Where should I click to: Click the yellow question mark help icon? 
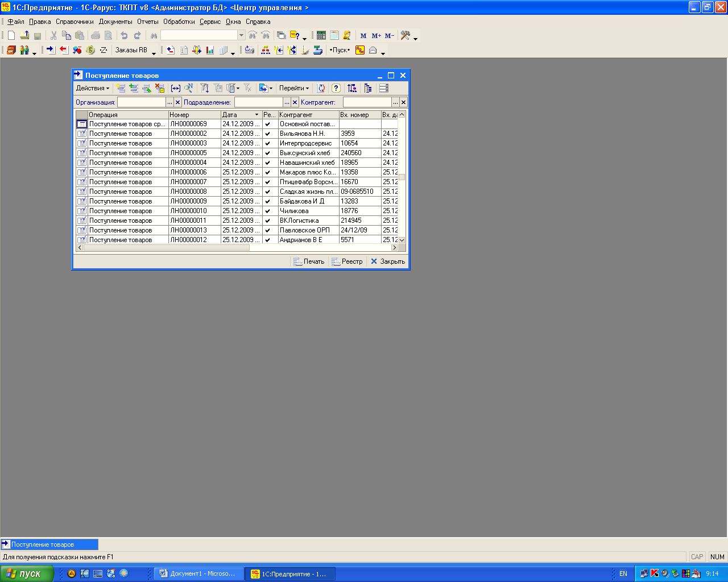point(336,88)
